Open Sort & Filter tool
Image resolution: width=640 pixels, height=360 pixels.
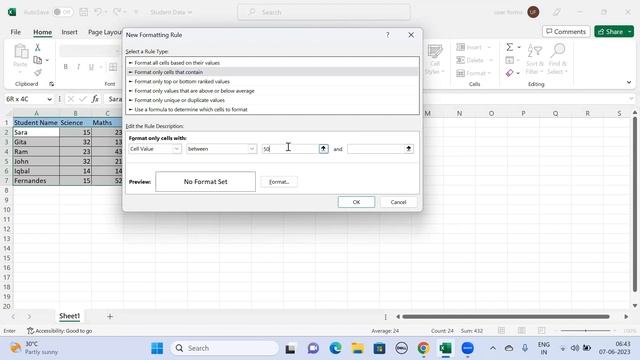click(x=535, y=60)
